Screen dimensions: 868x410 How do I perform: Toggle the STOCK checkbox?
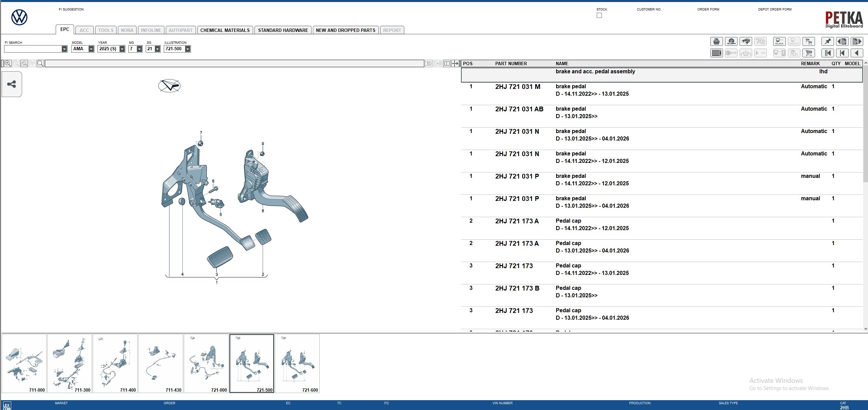600,15
